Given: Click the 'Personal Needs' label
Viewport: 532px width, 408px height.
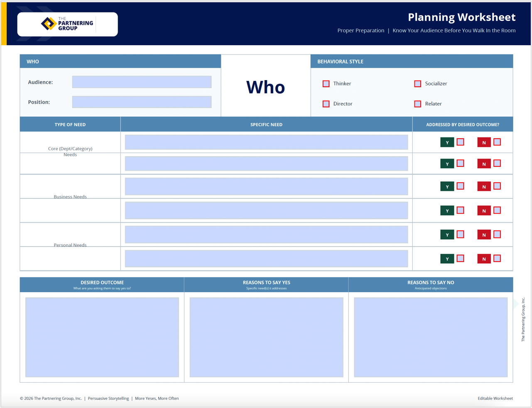Looking at the screenshot, I should pyautogui.click(x=70, y=245).
